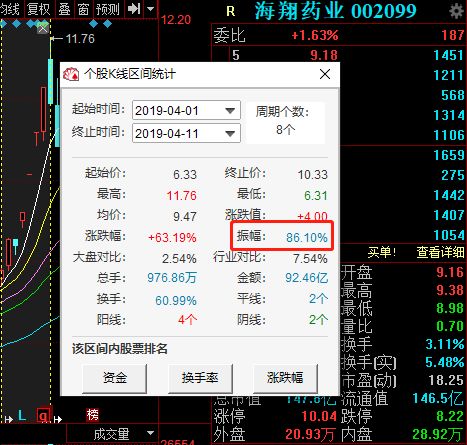Screen dimensions: 467x445
Task: Click the 买单! link
Action: click(x=382, y=252)
